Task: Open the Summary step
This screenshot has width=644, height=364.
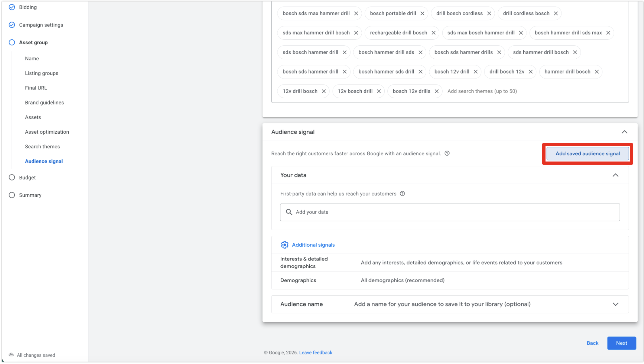Action: click(x=30, y=195)
